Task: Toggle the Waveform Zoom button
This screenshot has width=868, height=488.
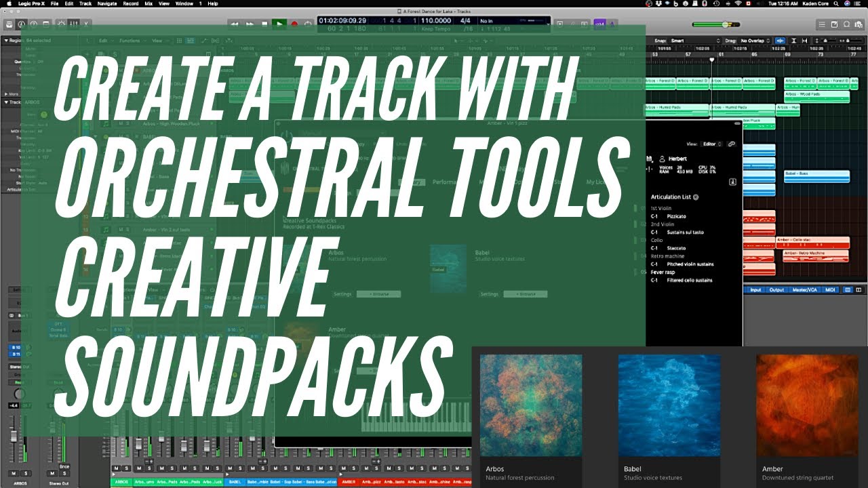Action: 781,41
